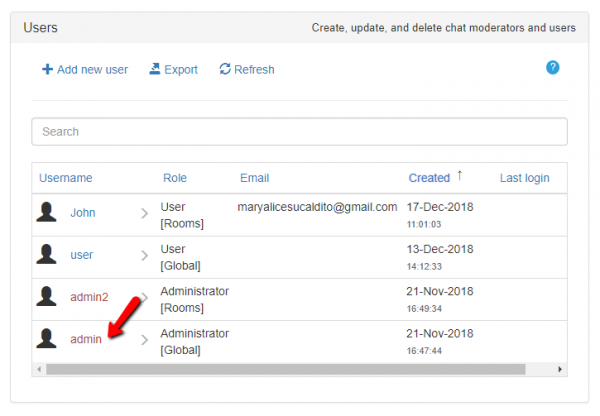Open the admin username link

pyautogui.click(x=85, y=340)
